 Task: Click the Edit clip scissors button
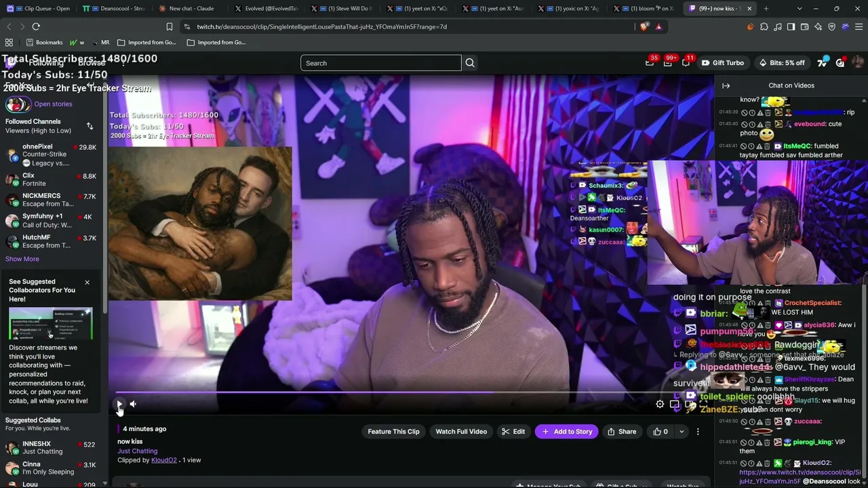[513, 432]
